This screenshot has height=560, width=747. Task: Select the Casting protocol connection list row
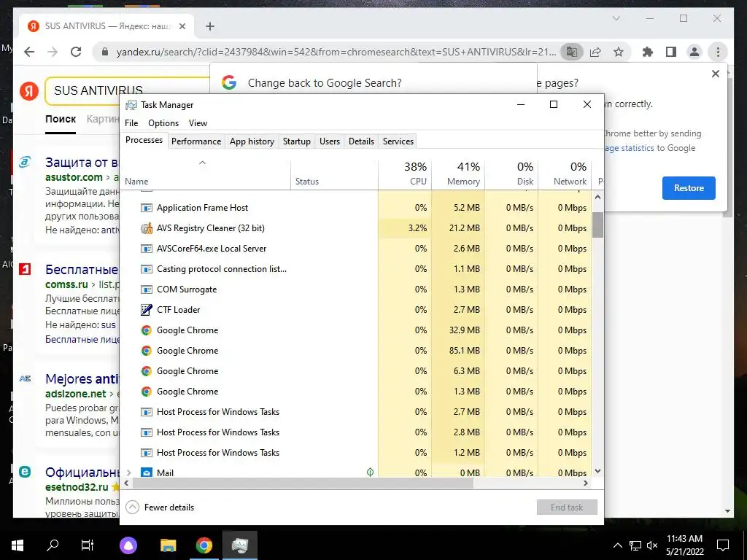(356, 269)
